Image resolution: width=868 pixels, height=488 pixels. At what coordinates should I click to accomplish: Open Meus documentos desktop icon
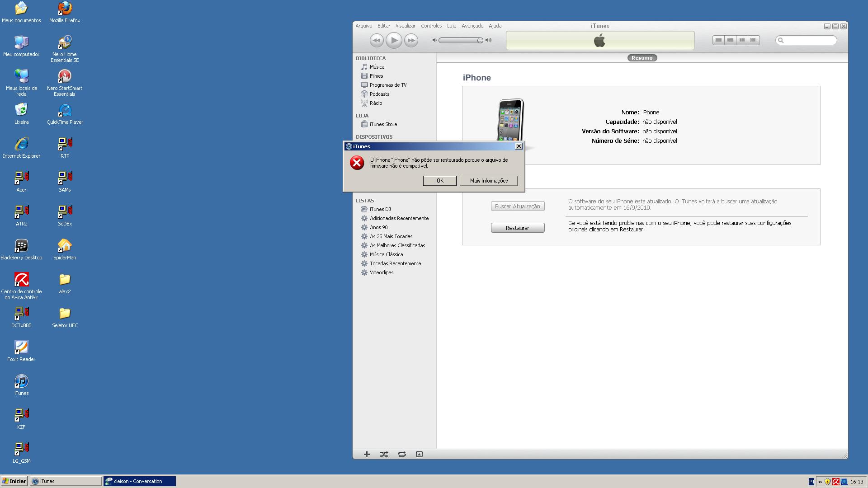click(21, 12)
